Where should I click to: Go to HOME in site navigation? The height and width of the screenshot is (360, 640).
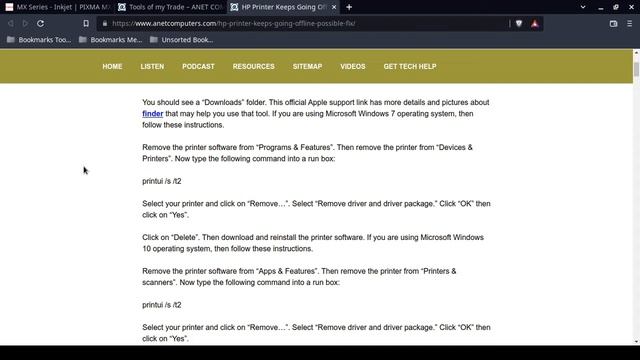112,67
